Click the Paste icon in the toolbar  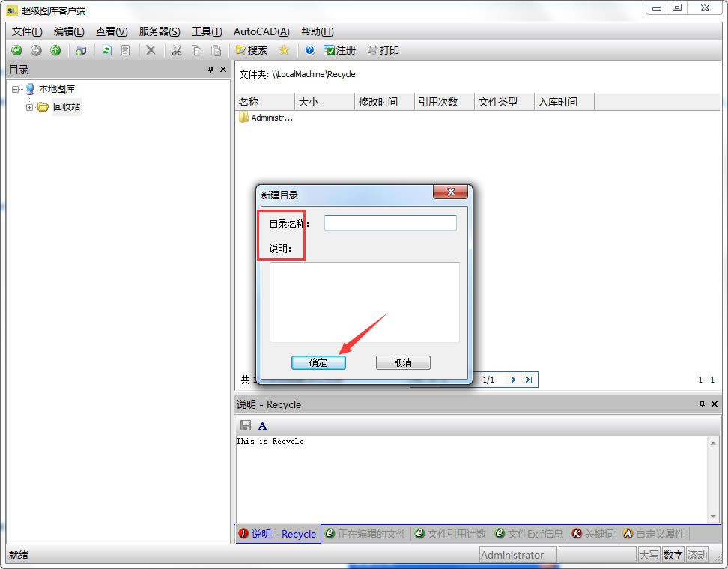tap(215, 51)
